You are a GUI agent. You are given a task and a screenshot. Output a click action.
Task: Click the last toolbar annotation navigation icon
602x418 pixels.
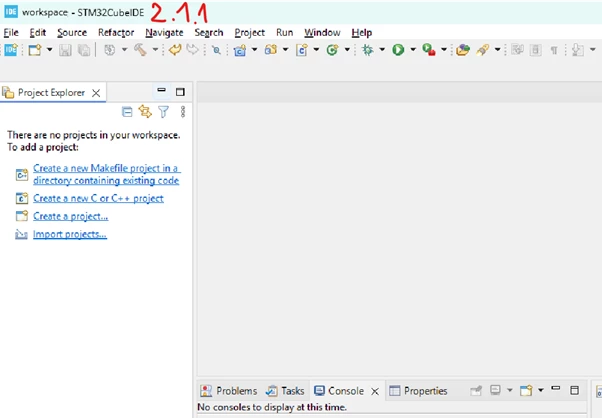pyautogui.click(x=578, y=50)
